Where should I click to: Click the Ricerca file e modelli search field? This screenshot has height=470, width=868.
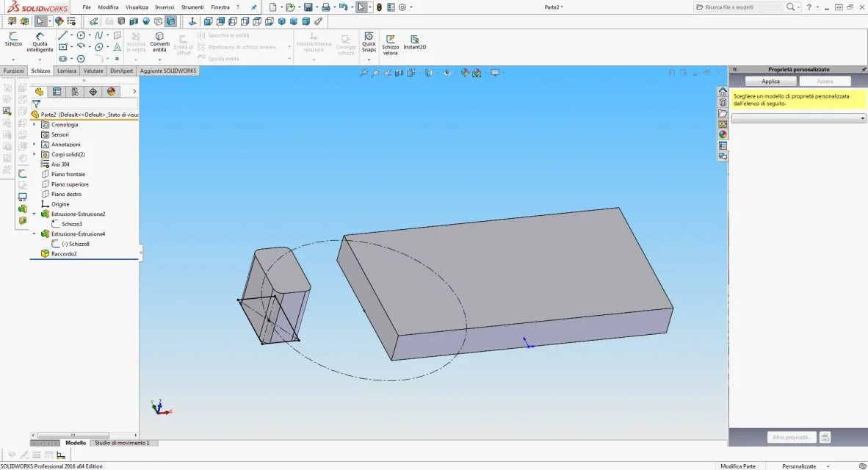tap(743, 7)
